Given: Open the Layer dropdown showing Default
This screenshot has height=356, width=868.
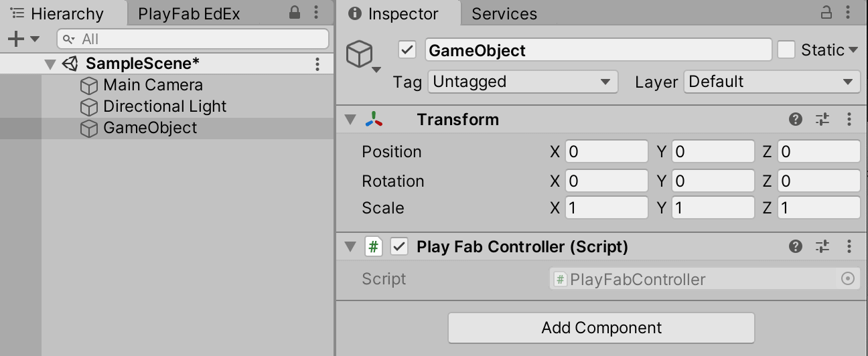Looking at the screenshot, I should tap(772, 82).
